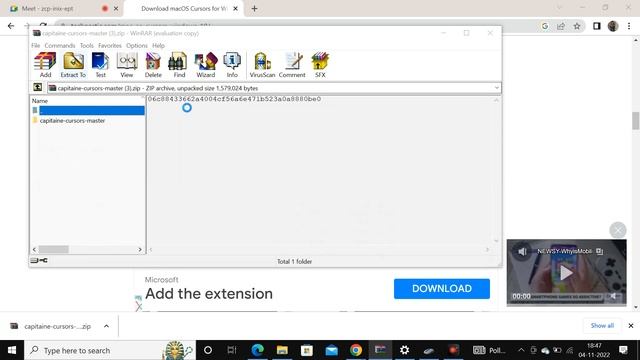Viewport: 640px width, 360px height.
Task: Open Chrome side panel
Action: point(596,26)
